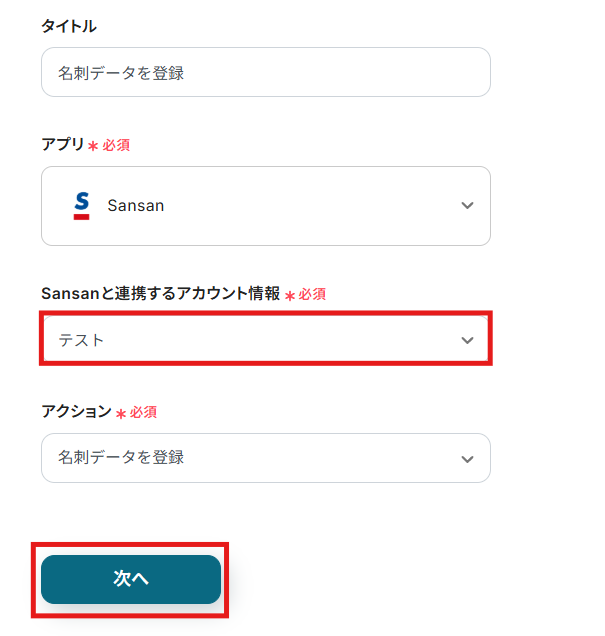
Task: Click the 必須 marker beside アカウント情報
Action: point(312,295)
